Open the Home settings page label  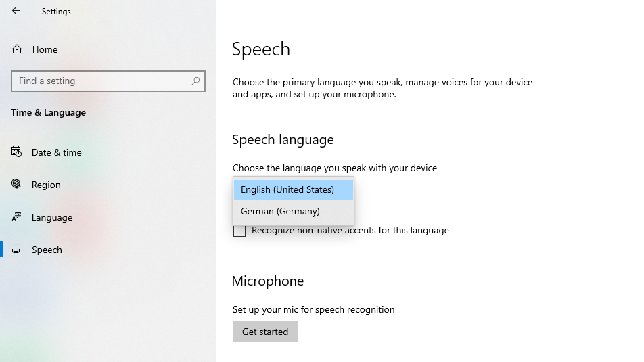[45, 49]
